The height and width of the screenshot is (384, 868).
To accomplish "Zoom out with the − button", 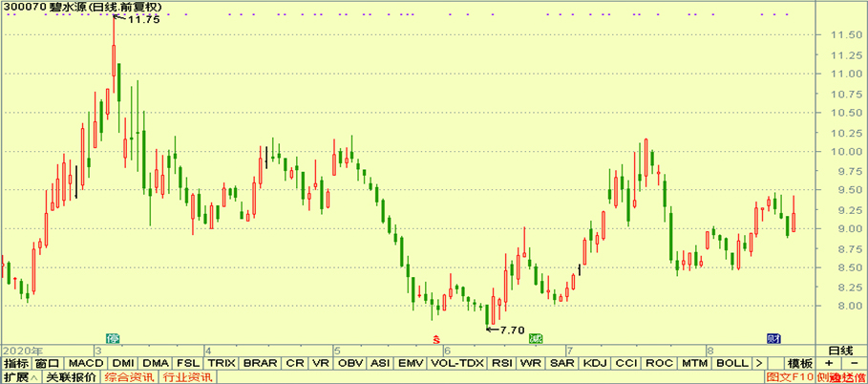I will (855, 364).
